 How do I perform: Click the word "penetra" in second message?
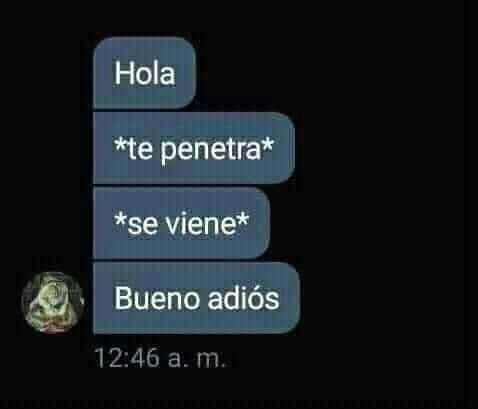pos(210,150)
